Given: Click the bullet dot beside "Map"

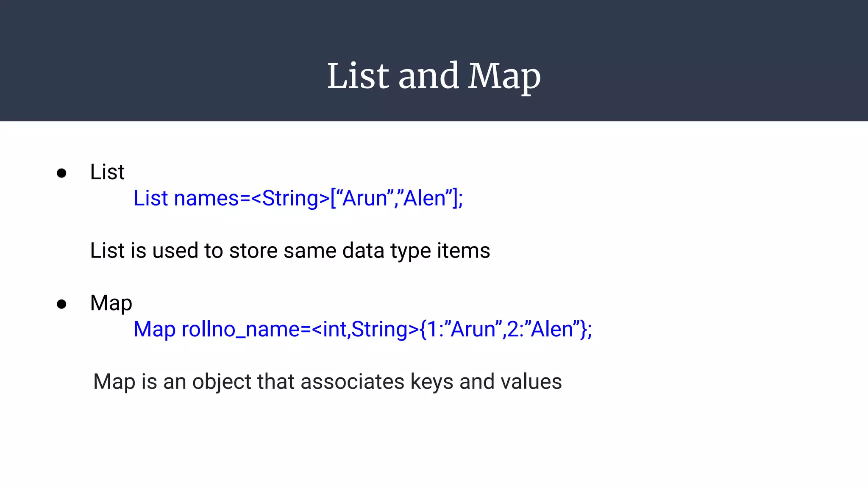Looking at the screenshot, I should [x=61, y=304].
